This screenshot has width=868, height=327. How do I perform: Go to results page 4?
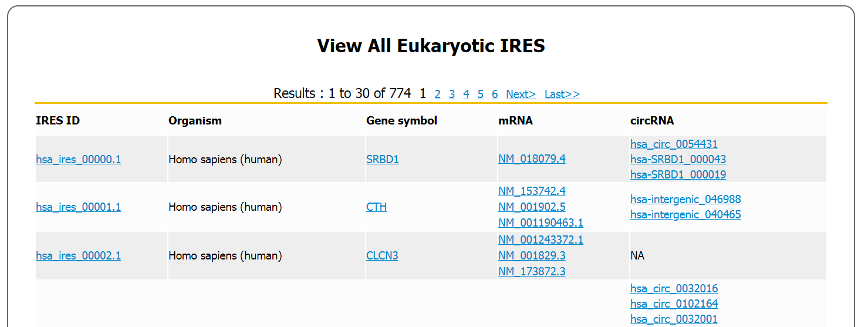466,94
